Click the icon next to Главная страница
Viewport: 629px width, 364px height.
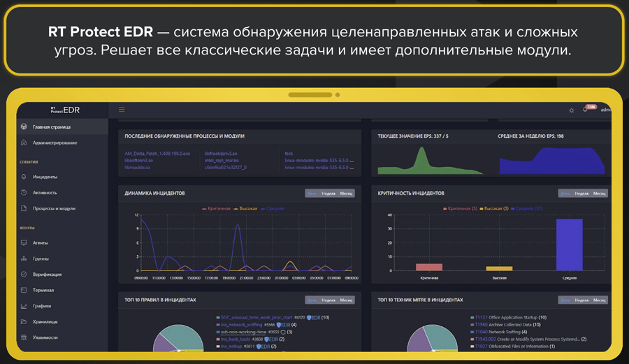pos(24,126)
